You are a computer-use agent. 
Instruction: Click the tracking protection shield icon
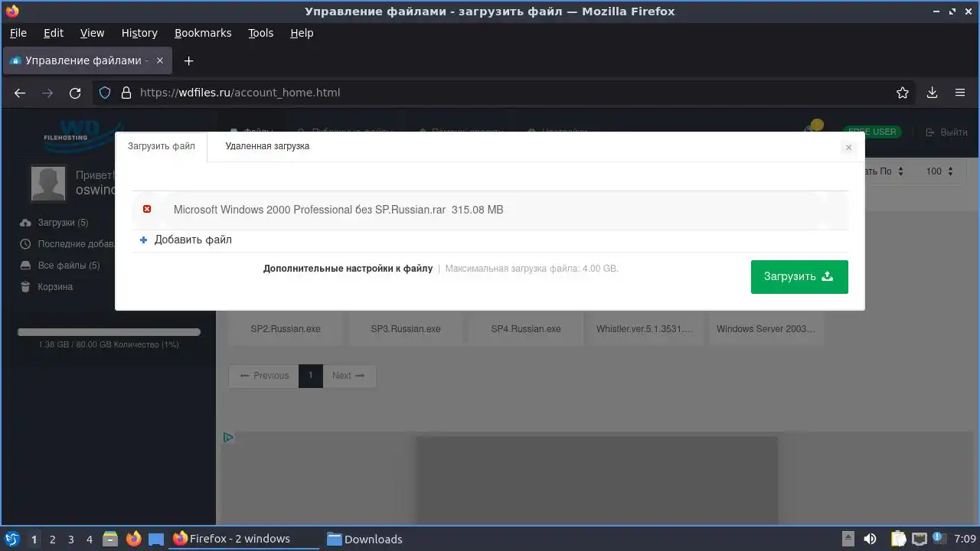pyautogui.click(x=106, y=93)
